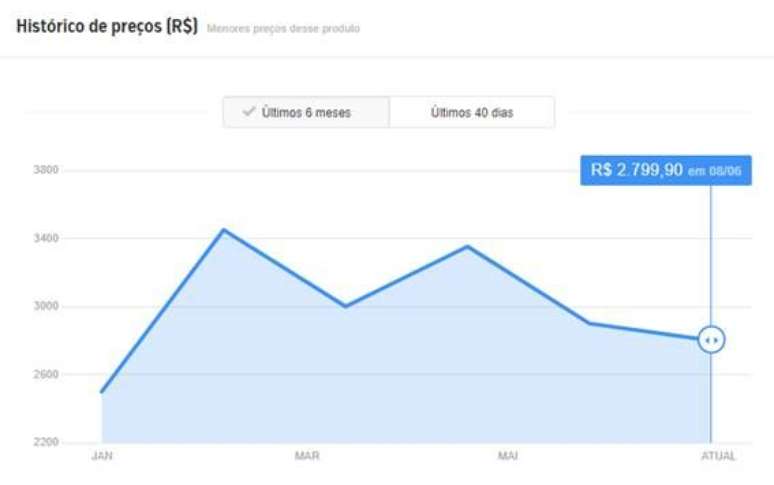Click the second chart peak above 3200

(467, 246)
